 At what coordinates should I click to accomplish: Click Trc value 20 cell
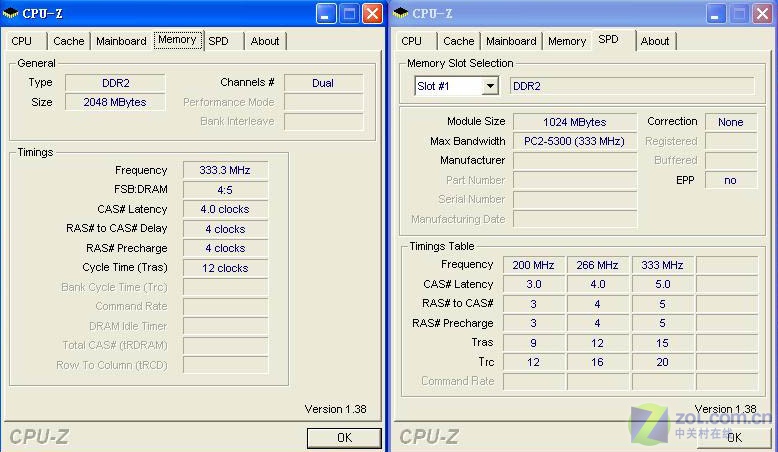click(x=662, y=362)
